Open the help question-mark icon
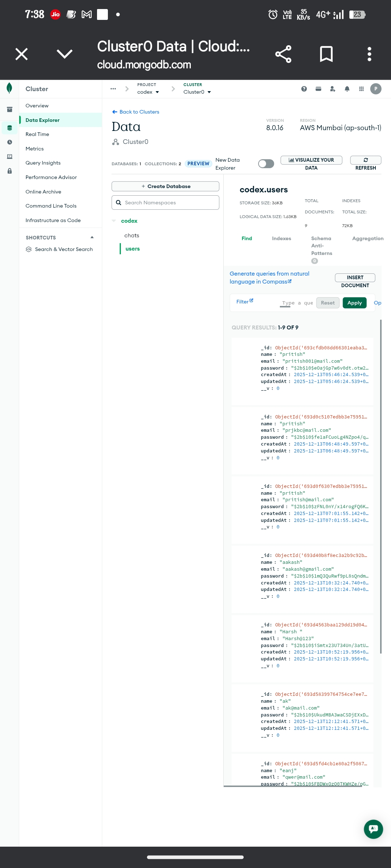 (x=304, y=89)
